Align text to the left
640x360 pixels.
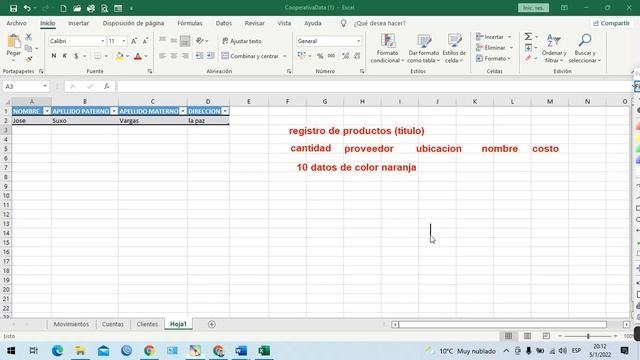pyautogui.click(x=162, y=56)
